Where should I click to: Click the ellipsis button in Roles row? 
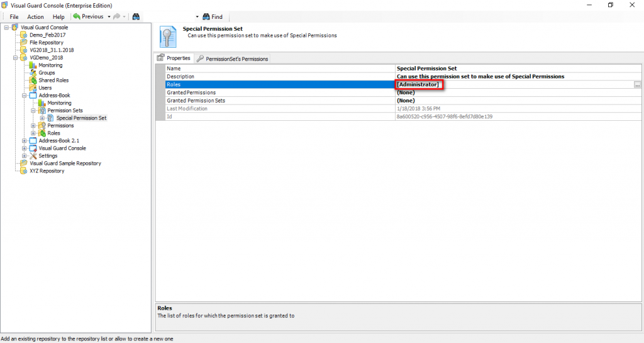pos(637,84)
